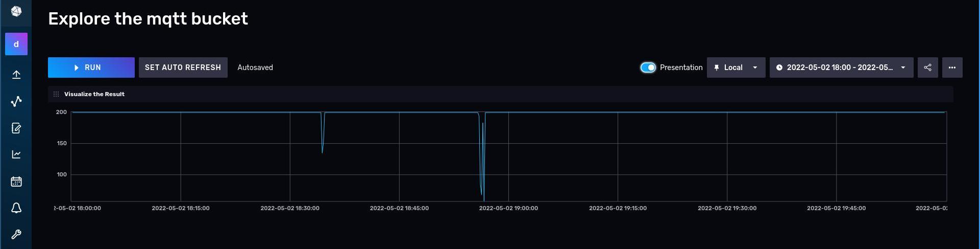Image resolution: width=980 pixels, height=249 pixels.
Task: Open Load Data upload arrow icon
Action: click(16, 75)
